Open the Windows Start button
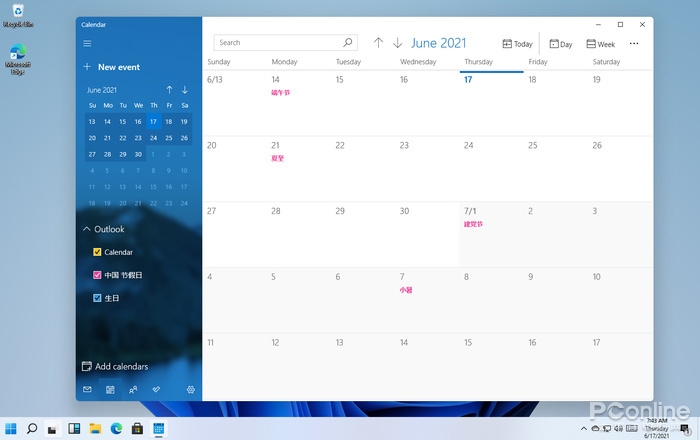Image resolution: width=700 pixels, height=440 pixels. pyautogui.click(x=10, y=429)
